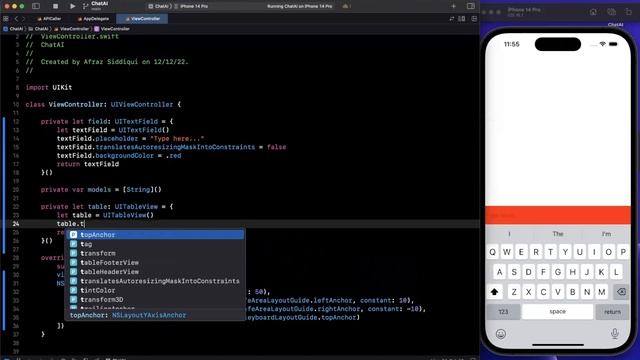Tap the G key on iOS keyboard
This screenshot has height=360, width=640.
(558, 271)
